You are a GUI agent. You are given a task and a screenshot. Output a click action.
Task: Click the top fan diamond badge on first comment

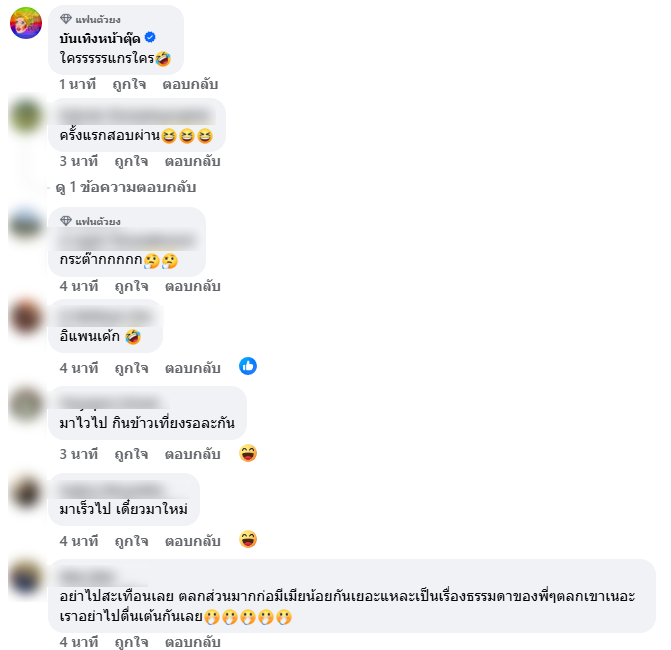click(x=65, y=19)
